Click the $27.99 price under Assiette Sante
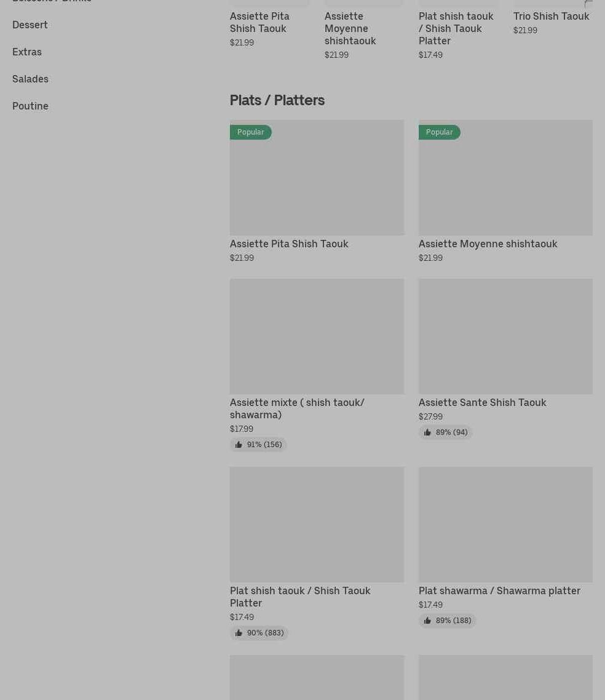This screenshot has height=700, width=605. click(x=430, y=416)
